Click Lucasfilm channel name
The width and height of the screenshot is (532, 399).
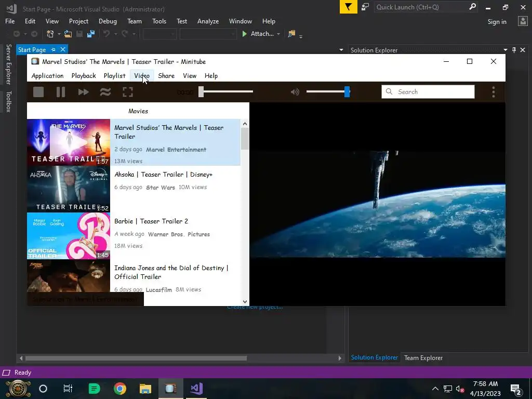point(159,290)
